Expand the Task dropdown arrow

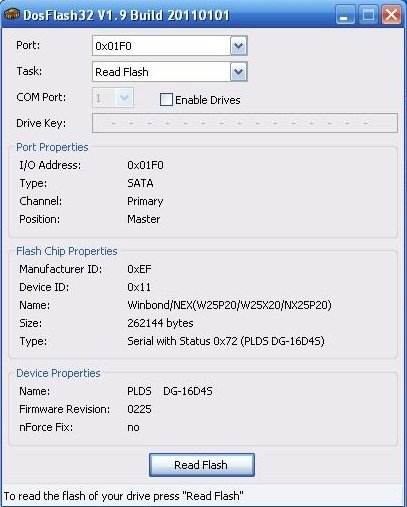pos(238,72)
